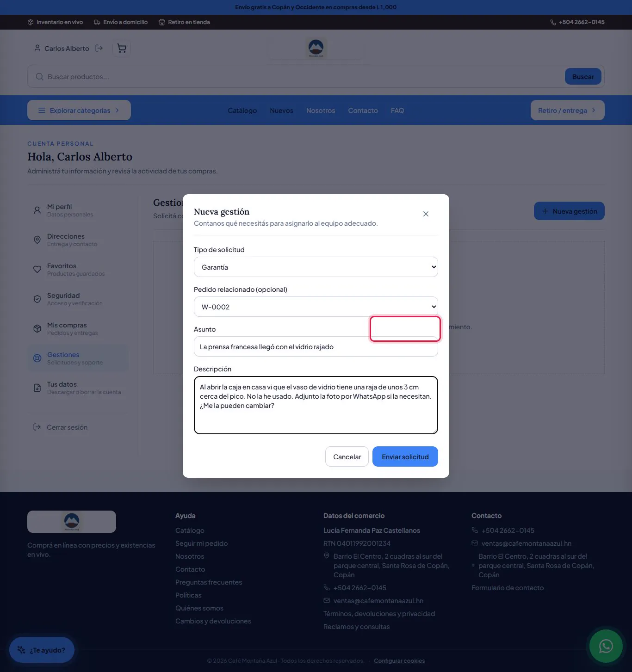This screenshot has width=632, height=672.
Task: Select Gestiones in the sidebar
Action: click(x=78, y=358)
